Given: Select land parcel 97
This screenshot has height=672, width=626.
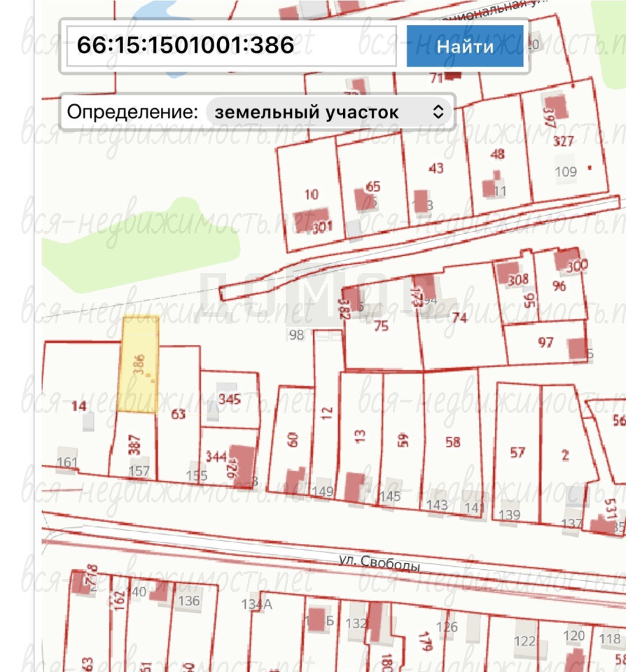Looking at the screenshot, I should [545, 342].
